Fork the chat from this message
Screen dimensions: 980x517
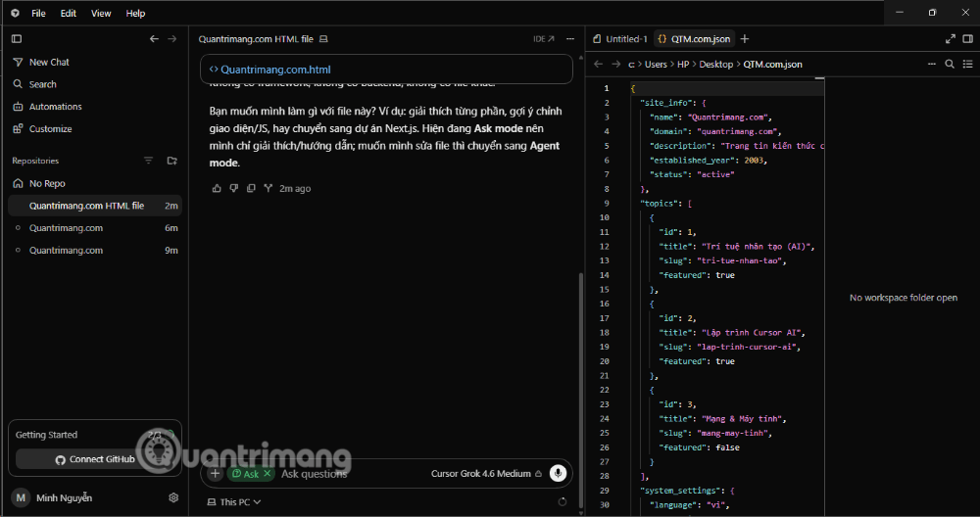coord(269,188)
